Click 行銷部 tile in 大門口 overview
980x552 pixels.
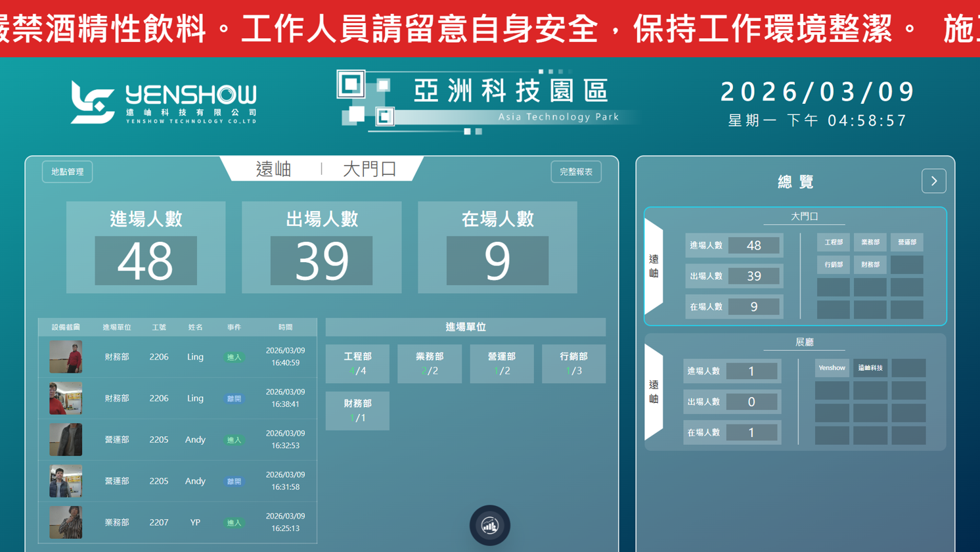[x=834, y=265]
